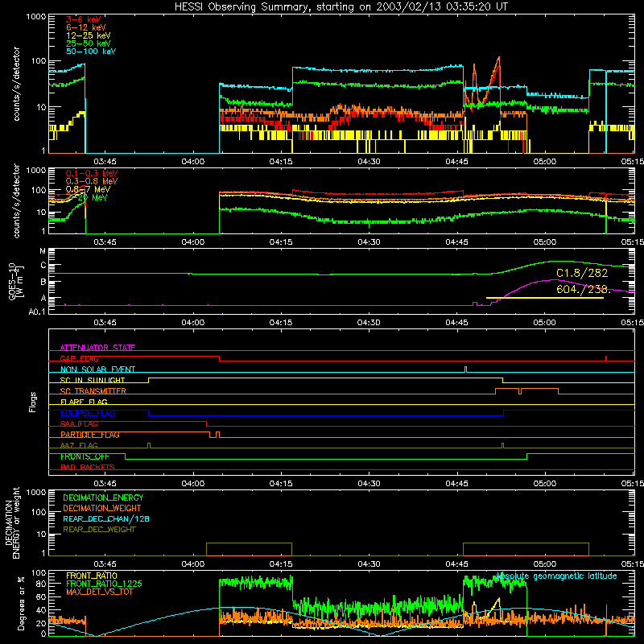Click the Flags axis label
The image size is (644, 644).
pyautogui.click(x=33, y=402)
